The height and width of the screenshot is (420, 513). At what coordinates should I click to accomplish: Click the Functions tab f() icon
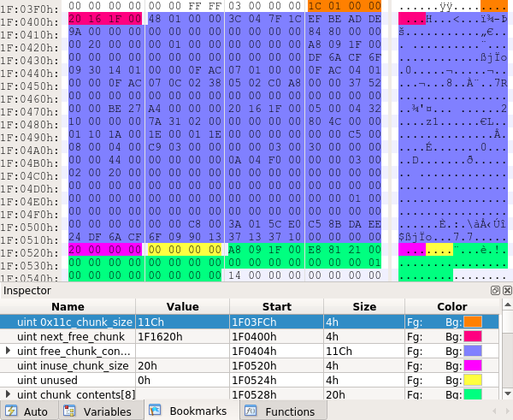click(251, 411)
